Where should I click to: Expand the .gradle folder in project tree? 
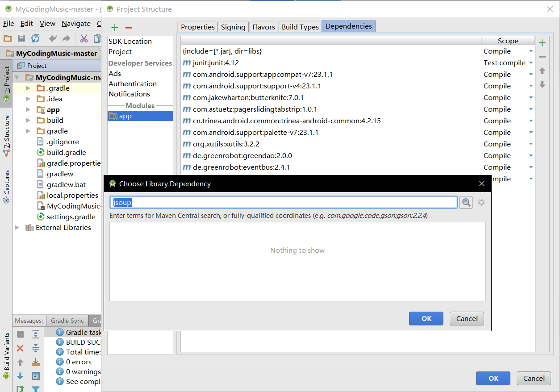28,88
